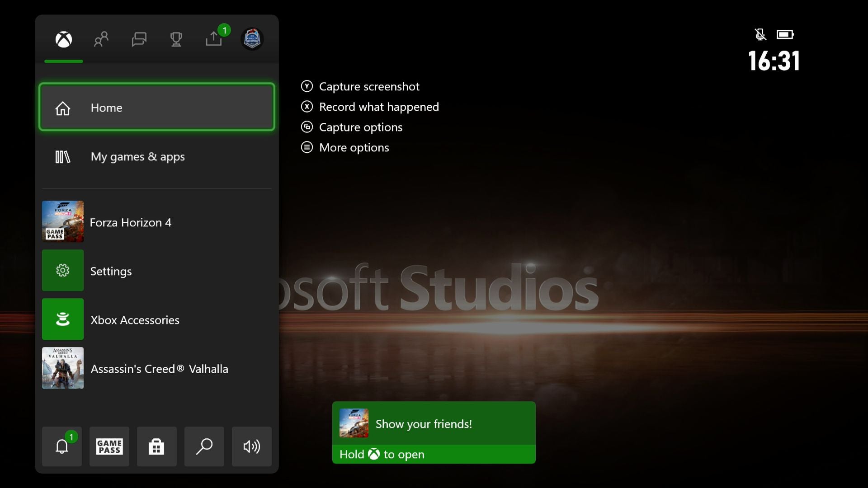Launch Assassin's Creed Valhalla
Viewport: 868px width, 488px height.
tap(157, 368)
